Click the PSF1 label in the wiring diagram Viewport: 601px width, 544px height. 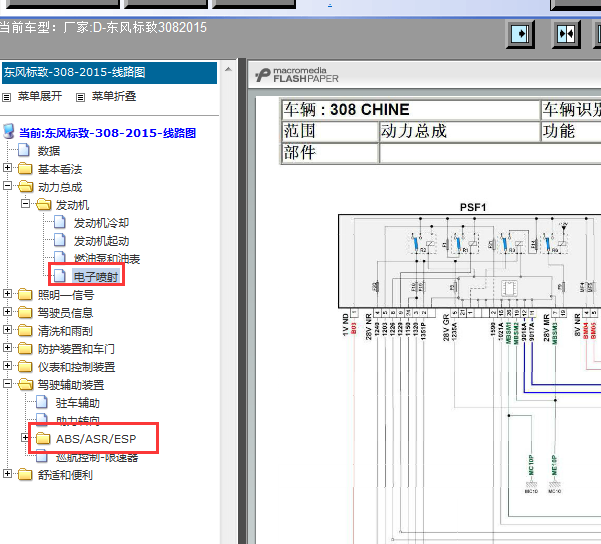click(473, 207)
